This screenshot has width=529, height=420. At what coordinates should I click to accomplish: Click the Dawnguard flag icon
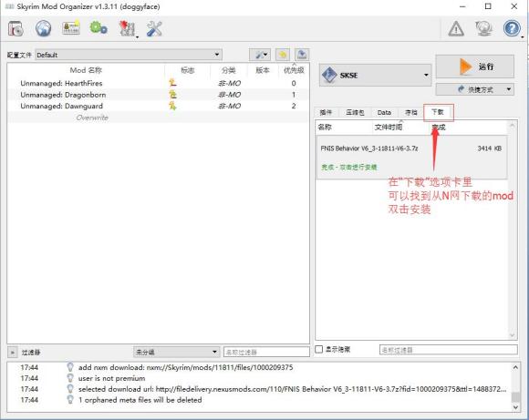pos(172,107)
